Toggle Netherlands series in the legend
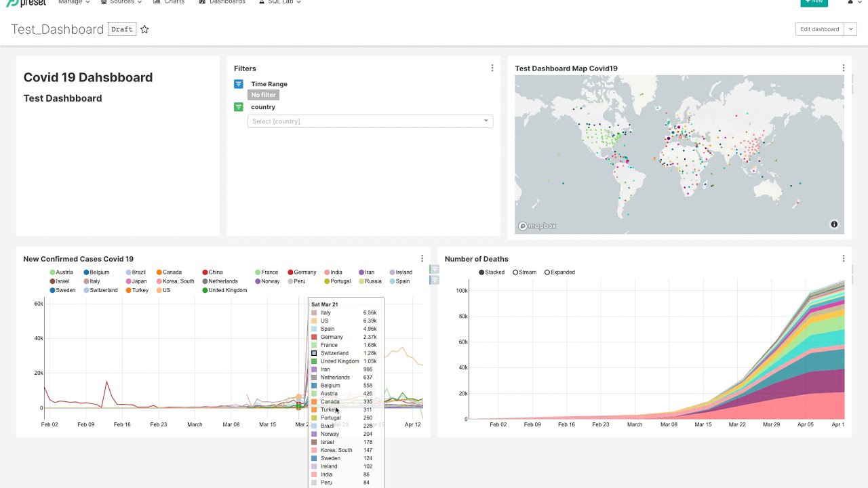The height and width of the screenshot is (488, 868). pos(220,281)
